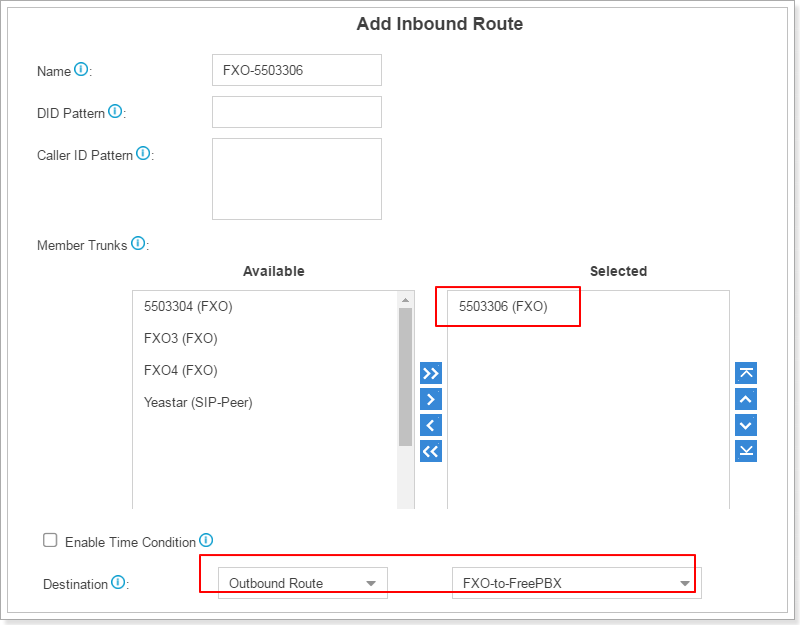Click the Member Trunks info icon
The width and height of the screenshot is (800, 625).
138,244
